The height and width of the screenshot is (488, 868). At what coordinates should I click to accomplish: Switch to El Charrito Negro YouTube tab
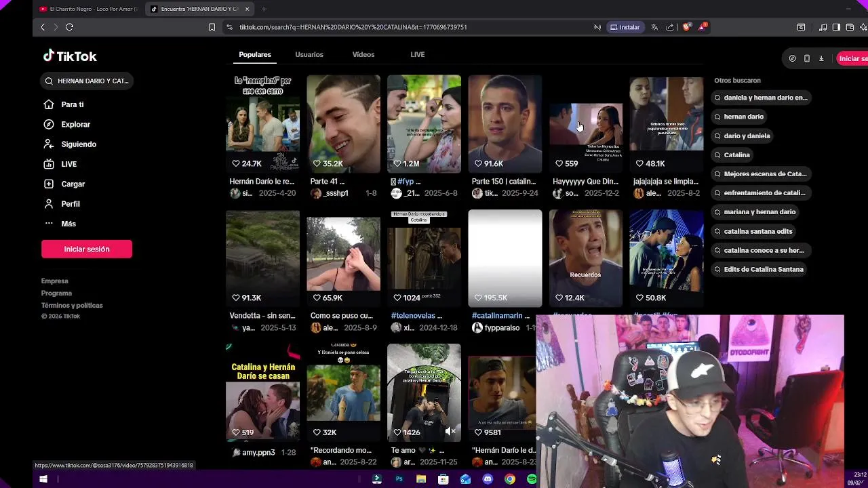coord(89,9)
